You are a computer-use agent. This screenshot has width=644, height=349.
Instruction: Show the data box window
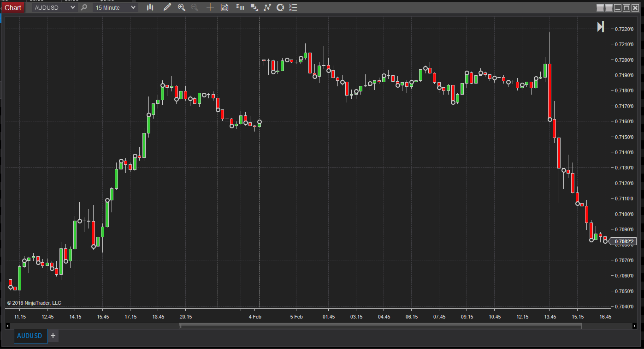click(x=225, y=7)
